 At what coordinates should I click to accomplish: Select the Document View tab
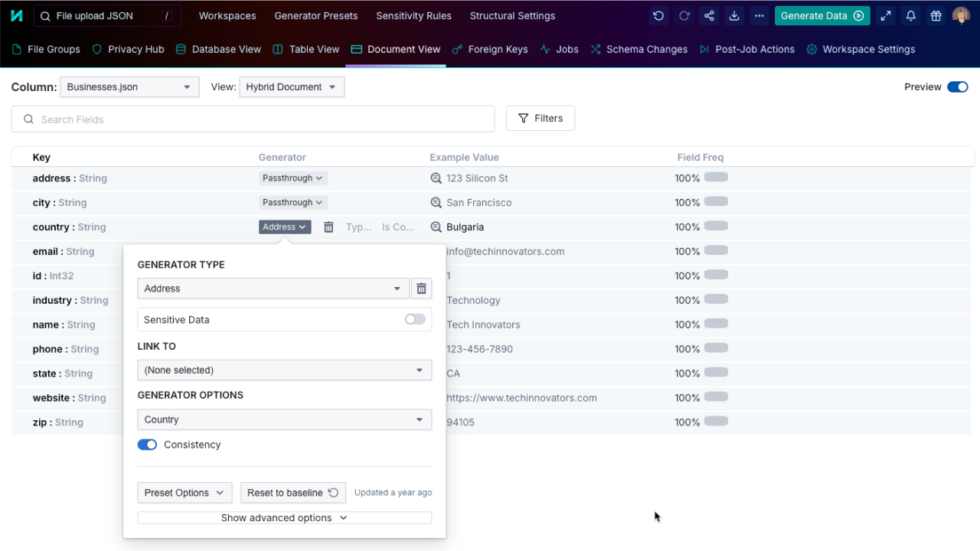point(396,49)
